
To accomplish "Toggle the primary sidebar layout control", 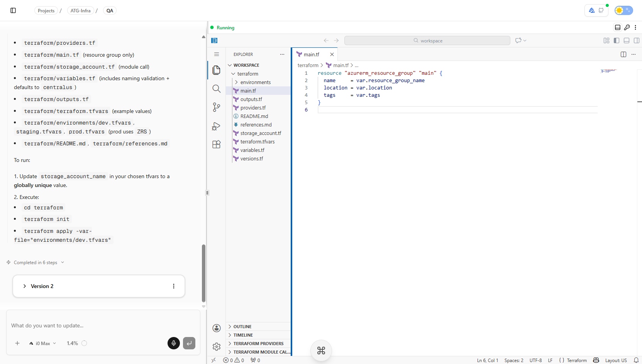I will click(617, 40).
